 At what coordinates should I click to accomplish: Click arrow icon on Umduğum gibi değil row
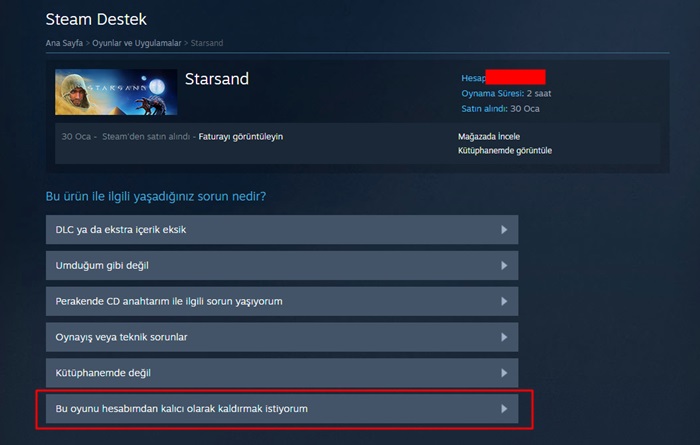click(x=504, y=266)
